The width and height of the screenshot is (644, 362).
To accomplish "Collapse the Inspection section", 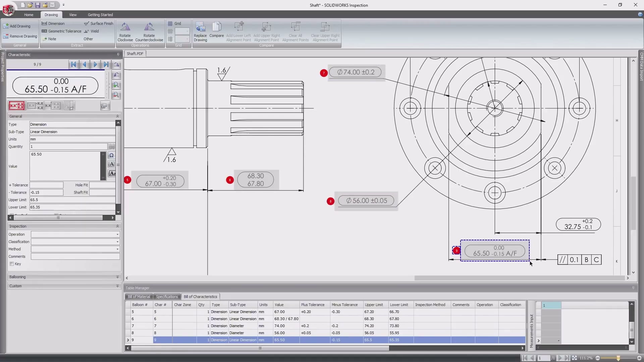I will tap(117, 226).
